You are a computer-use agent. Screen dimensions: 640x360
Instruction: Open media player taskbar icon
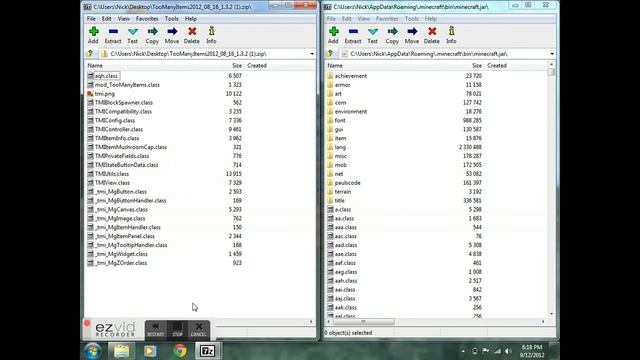(x=150, y=351)
